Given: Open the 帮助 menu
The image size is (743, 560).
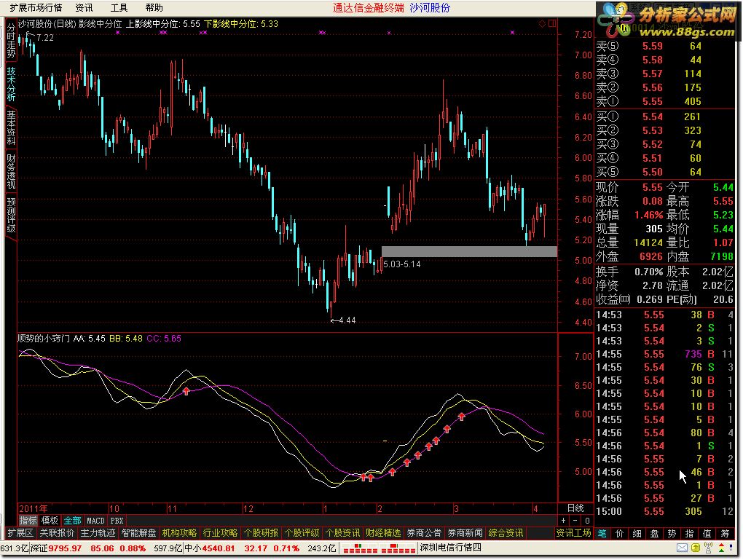Looking at the screenshot, I should 154,7.
